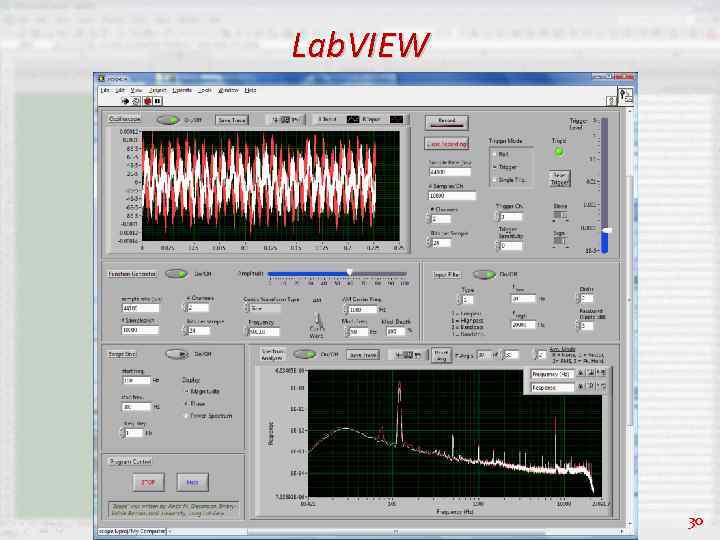Click the Pause toolbar icon
Screen dimensions: 720x540
coord(158,101)
